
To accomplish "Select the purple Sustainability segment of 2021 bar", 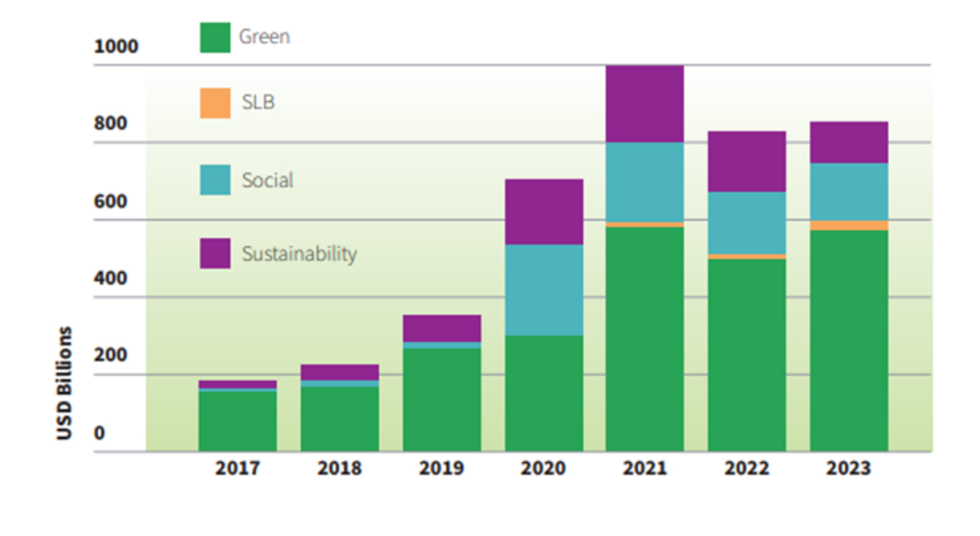I will click(645, 104).
